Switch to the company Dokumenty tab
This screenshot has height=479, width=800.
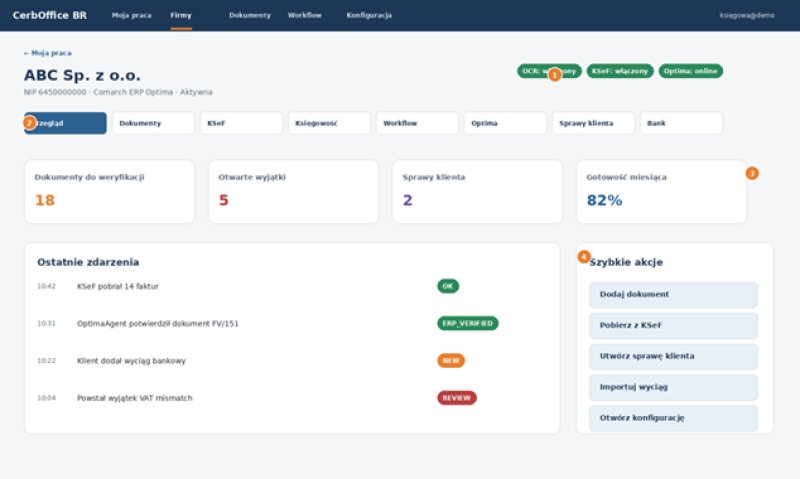(153, 123)
